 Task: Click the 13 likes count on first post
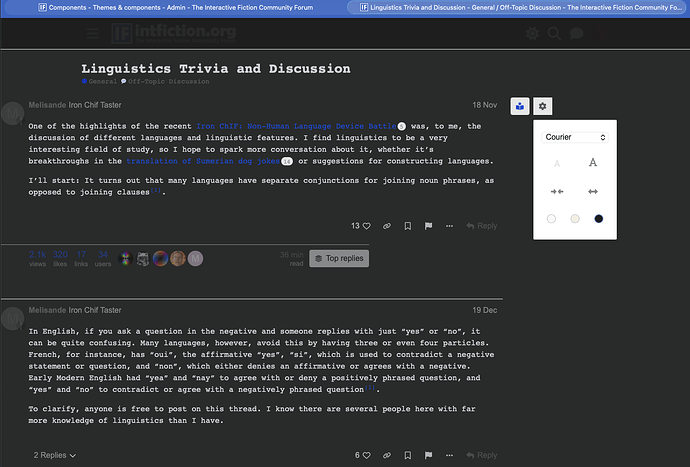point(355,226)
